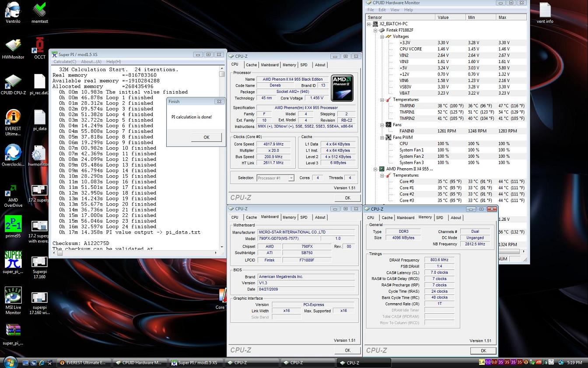Click OK in the Mainboard CPU-Z window

[347, 350]
